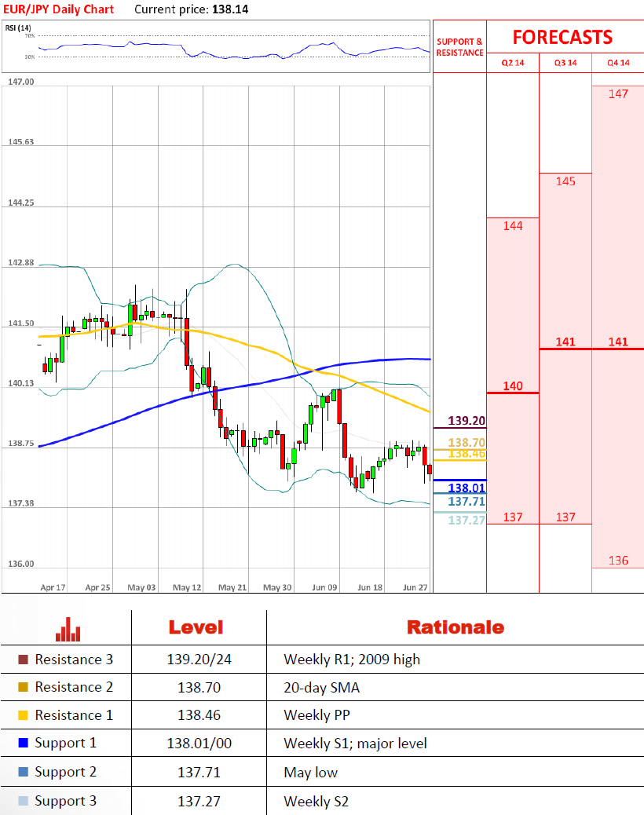This screenshot has width=644, height=815.
Task: Click the Resistance 2 gold color swatch
Action: point(23,687)
